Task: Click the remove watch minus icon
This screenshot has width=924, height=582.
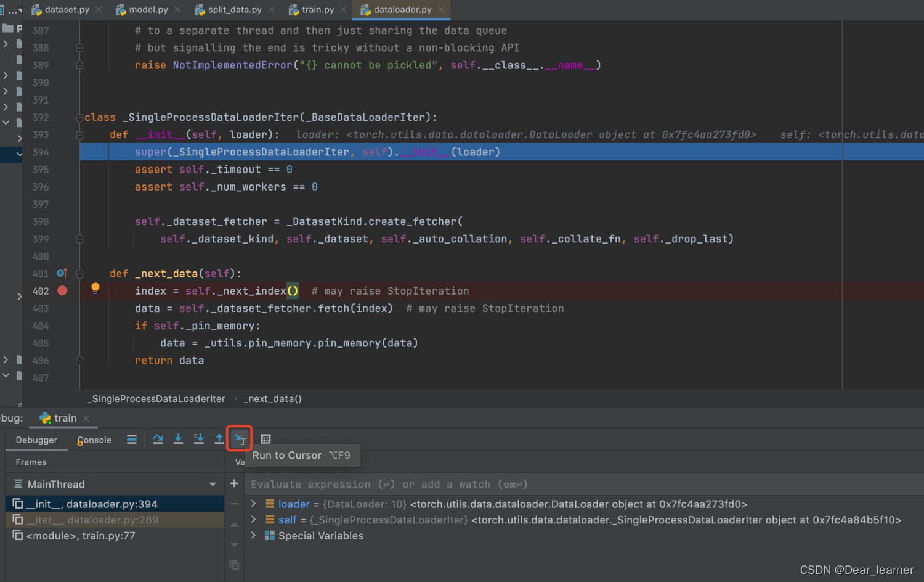Action: [234, 504]
